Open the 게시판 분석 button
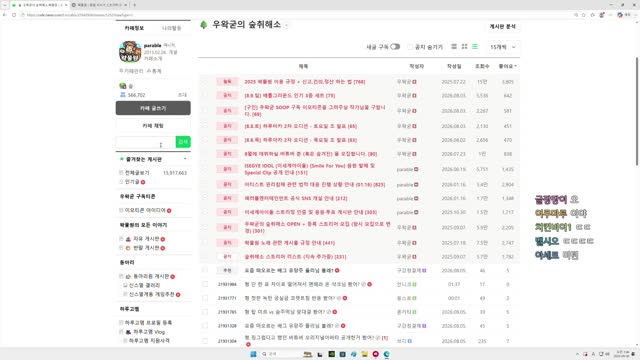The height and width of the screenshot is (360, 640). (x=502, y=27)
